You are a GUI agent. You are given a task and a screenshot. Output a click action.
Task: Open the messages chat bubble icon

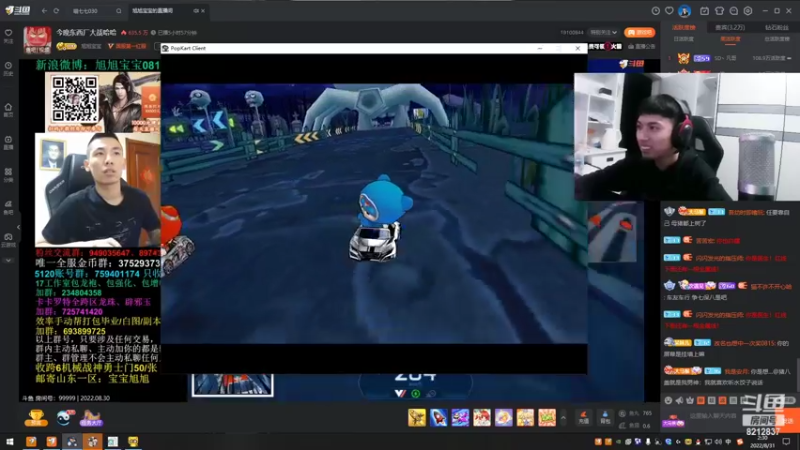(x=734, y=11)
